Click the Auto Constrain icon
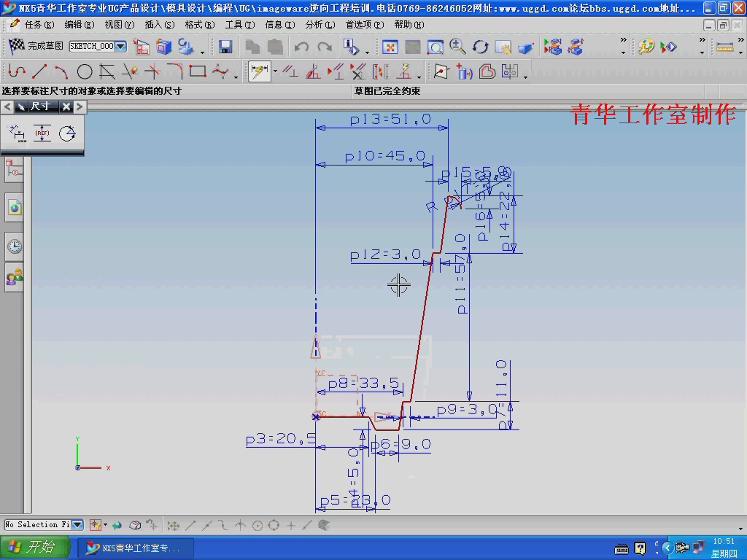747x560 pixels. tap(313, 72)
